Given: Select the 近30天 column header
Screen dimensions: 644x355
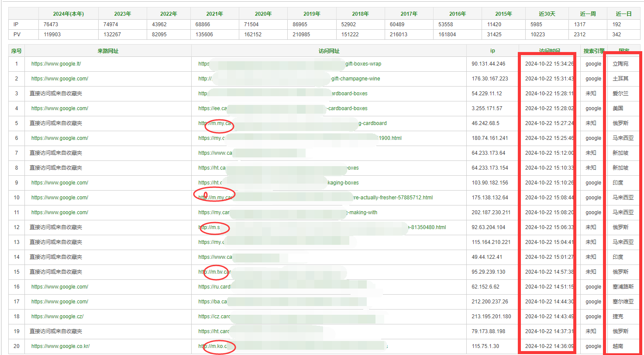Looking at the screenshot, I should click(x=546, y=14).
